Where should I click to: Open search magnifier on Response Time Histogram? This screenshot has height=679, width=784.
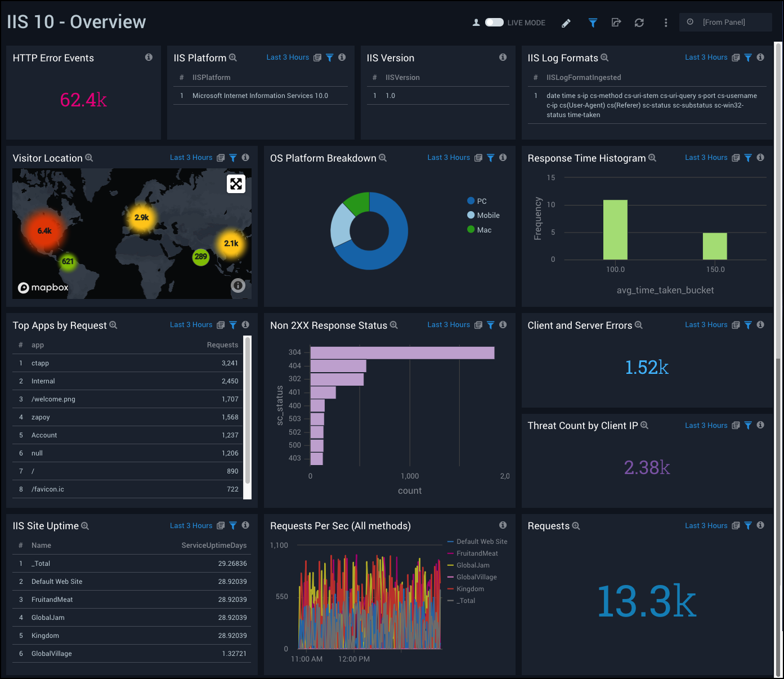652,158
